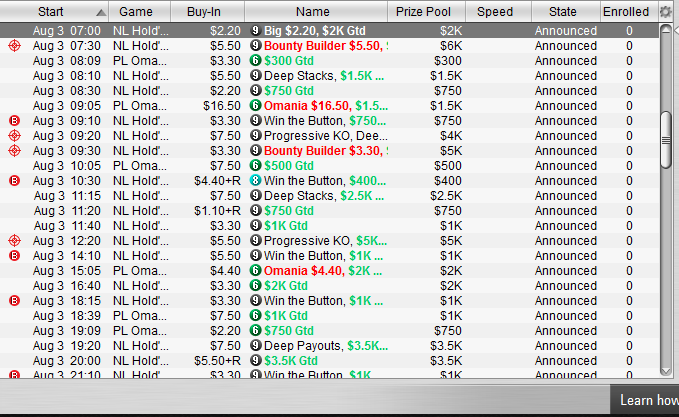
Task: Click 6-max icon on Aug 3 19:09 row
Action: coord(255,330)
